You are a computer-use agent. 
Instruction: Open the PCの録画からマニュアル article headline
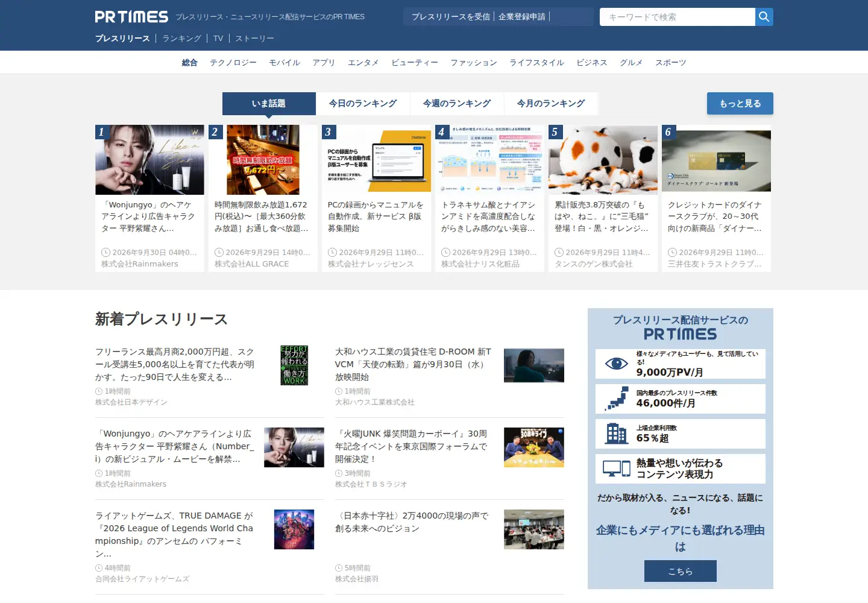[376, 216]
